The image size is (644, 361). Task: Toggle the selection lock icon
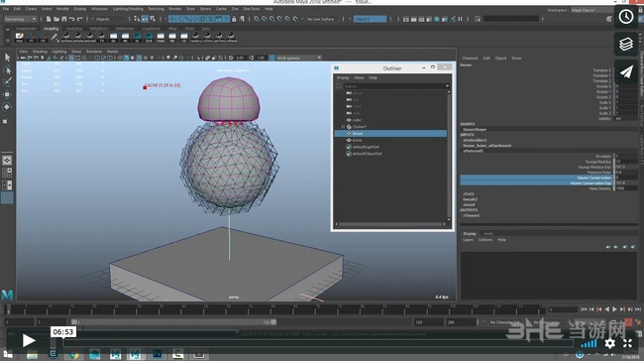(234, 19)
